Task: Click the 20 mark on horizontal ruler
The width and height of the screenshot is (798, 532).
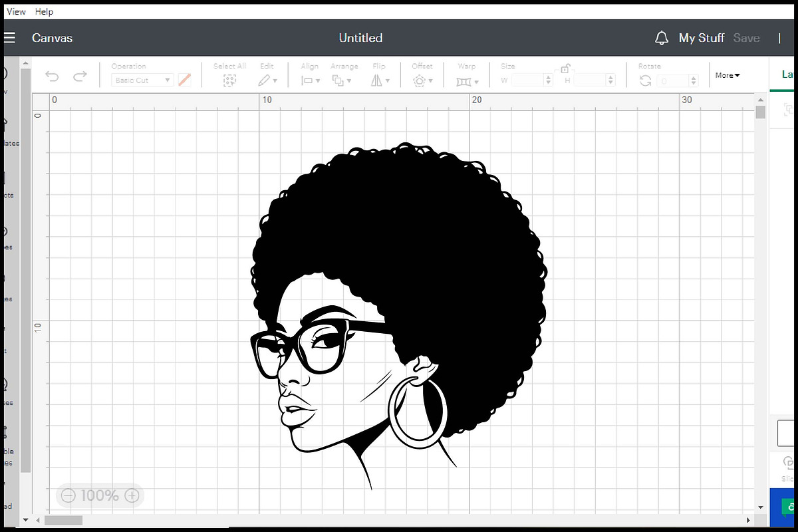Action: pyautogui.click(x=476, y=100)
